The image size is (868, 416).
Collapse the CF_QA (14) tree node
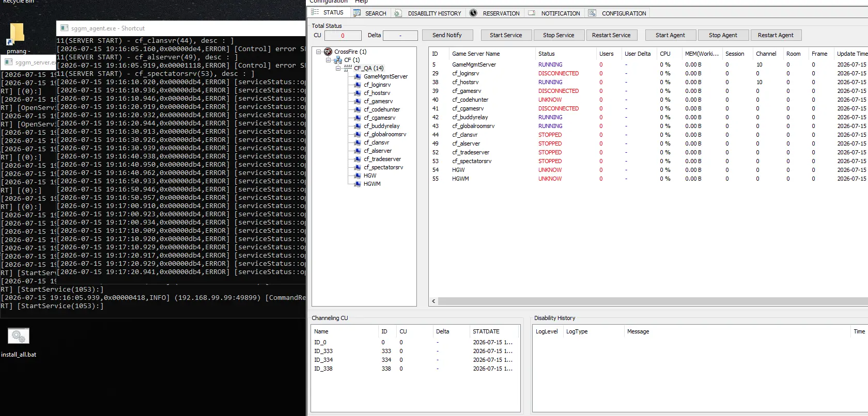pos(338,68)
